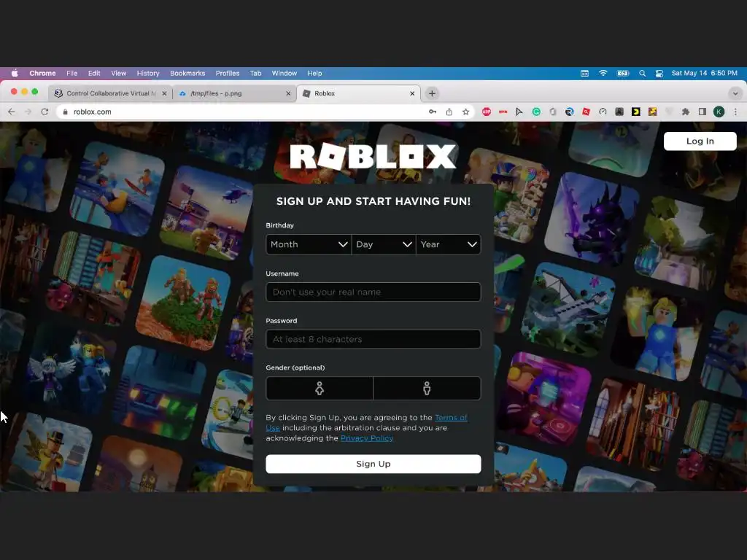Open the History menu
Image resolution: width=747 pixels, height=560 pixels.
point(148,73)
